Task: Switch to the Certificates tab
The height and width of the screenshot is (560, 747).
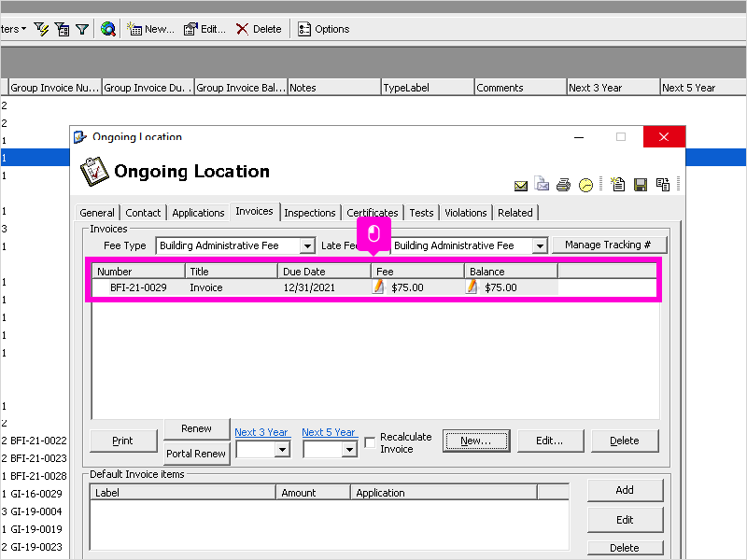Action: (x=373, y=213)
